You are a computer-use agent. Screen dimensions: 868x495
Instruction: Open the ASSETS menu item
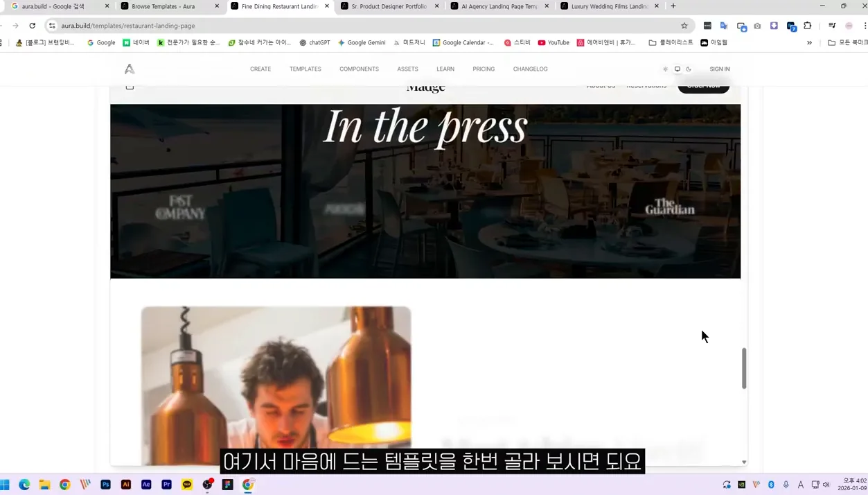coord(407,69)
